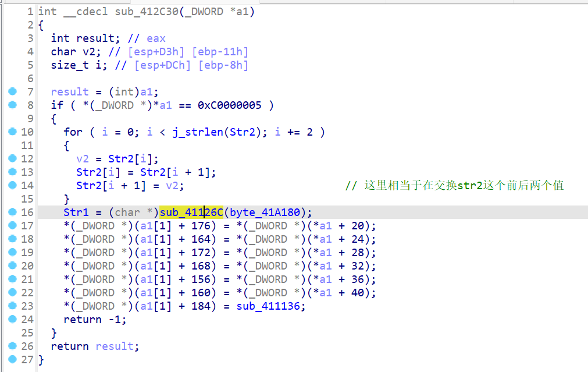
Task: Click line number 25 in gutter
Action: click(x=27, y=333)
